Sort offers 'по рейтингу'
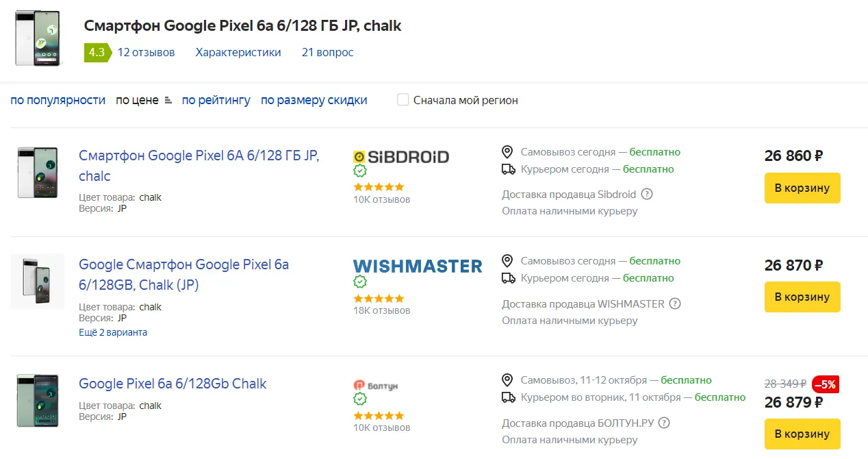The width and height of the screenshot is (868, 459). pos(216,100)
